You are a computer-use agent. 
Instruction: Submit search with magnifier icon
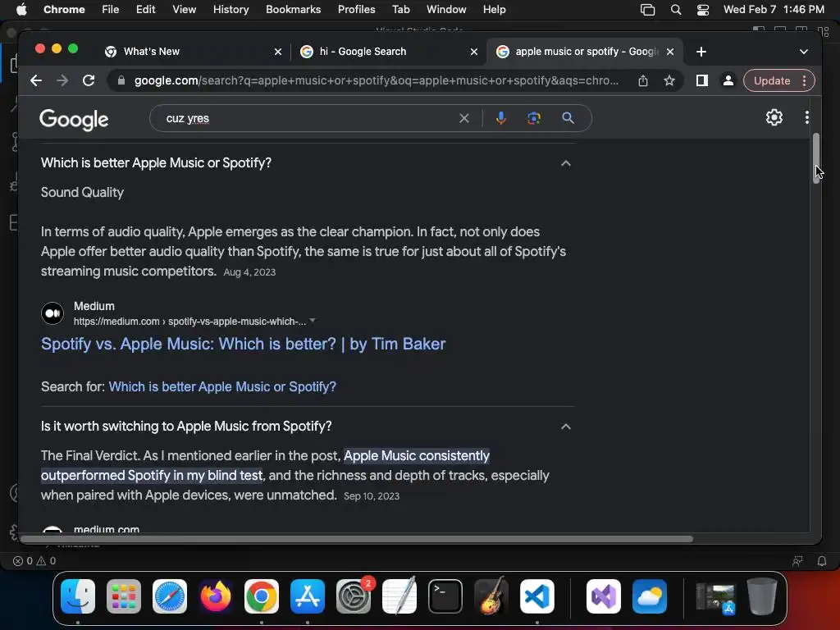coord(568,118)
